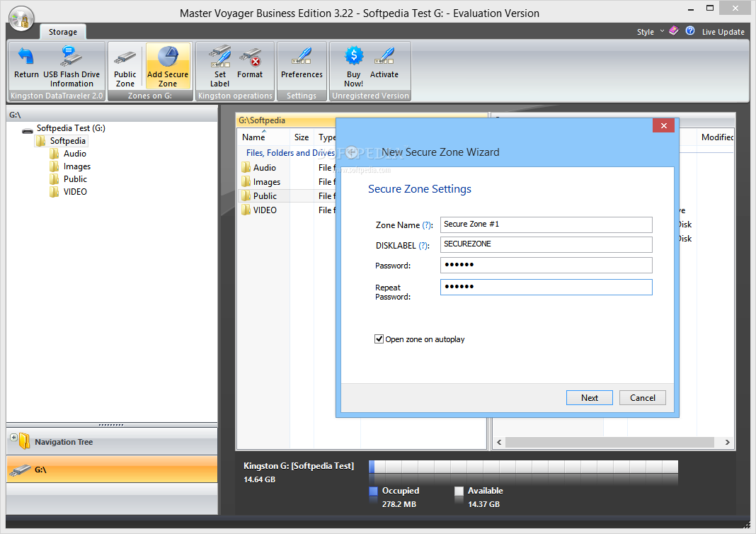The image size is (756, 534).
Task: Expand the Navigation Tree panel plus icon
Action: (13, 437)
